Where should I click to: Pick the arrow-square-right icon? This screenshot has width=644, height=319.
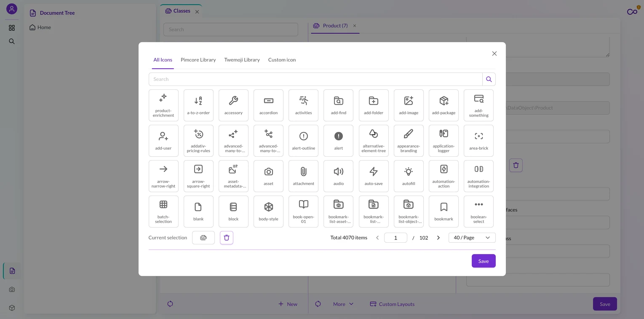tap(198, 176)
